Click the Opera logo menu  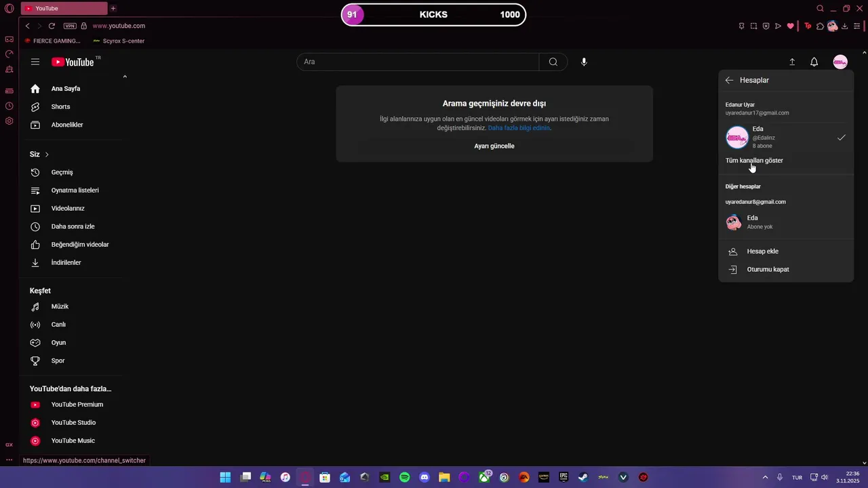9,9
